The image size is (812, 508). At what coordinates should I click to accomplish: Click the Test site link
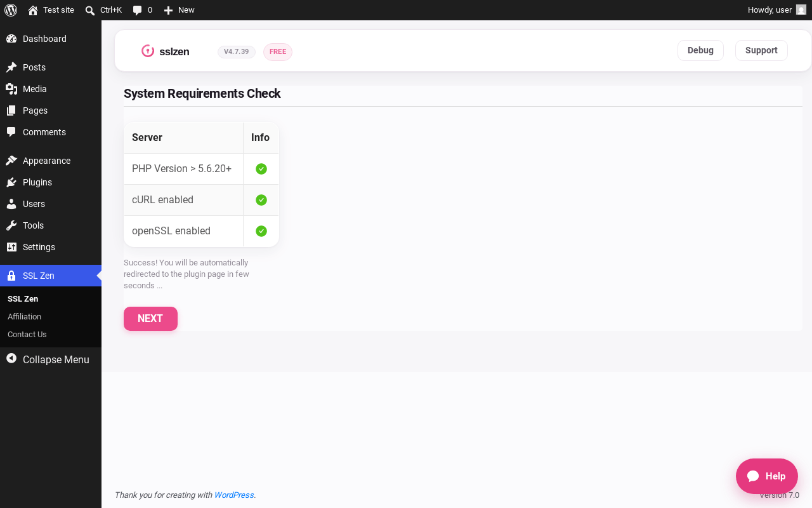(x=51, y=10)
